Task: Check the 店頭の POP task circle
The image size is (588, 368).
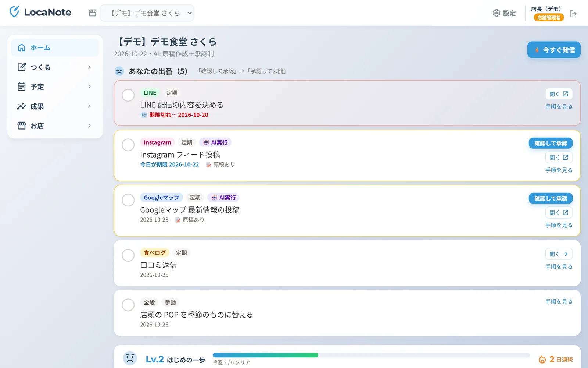Action: pyautogui.click(x=128, y=305)
